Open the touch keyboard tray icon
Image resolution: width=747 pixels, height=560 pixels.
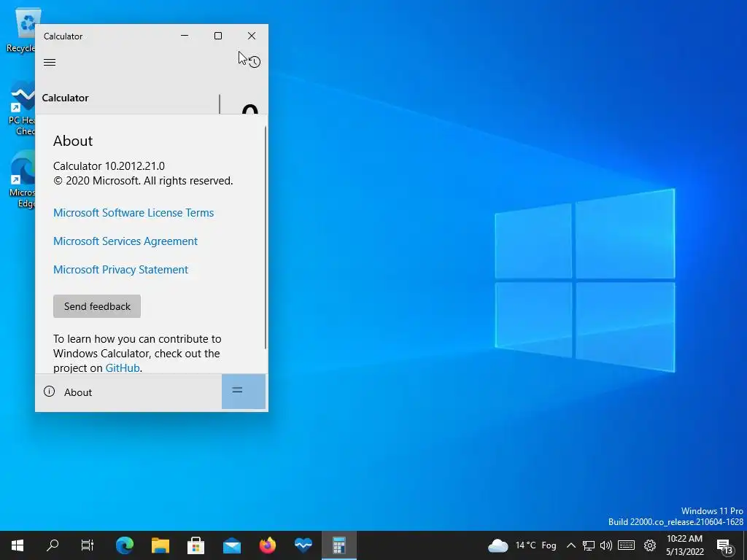627,545
